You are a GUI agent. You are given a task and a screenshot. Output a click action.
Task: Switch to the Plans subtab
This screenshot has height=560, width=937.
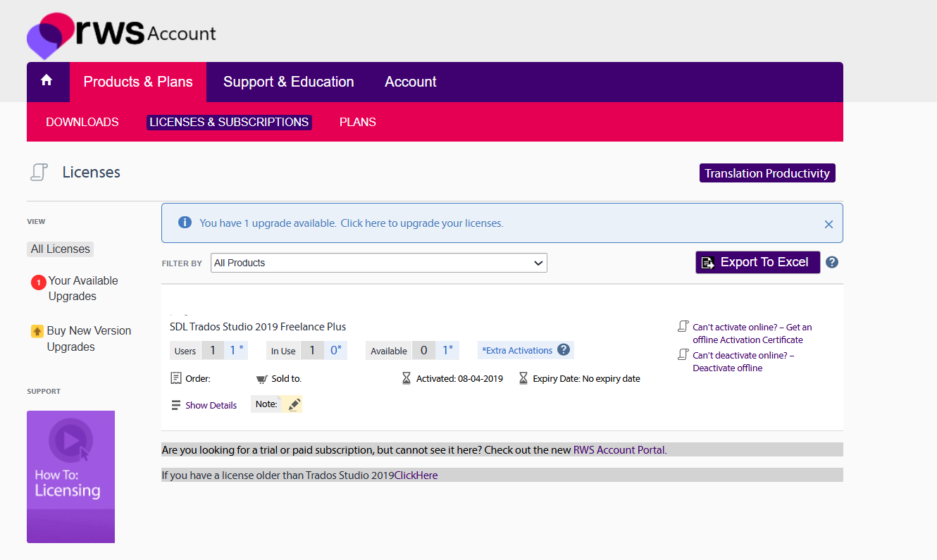tap(357, 122)
